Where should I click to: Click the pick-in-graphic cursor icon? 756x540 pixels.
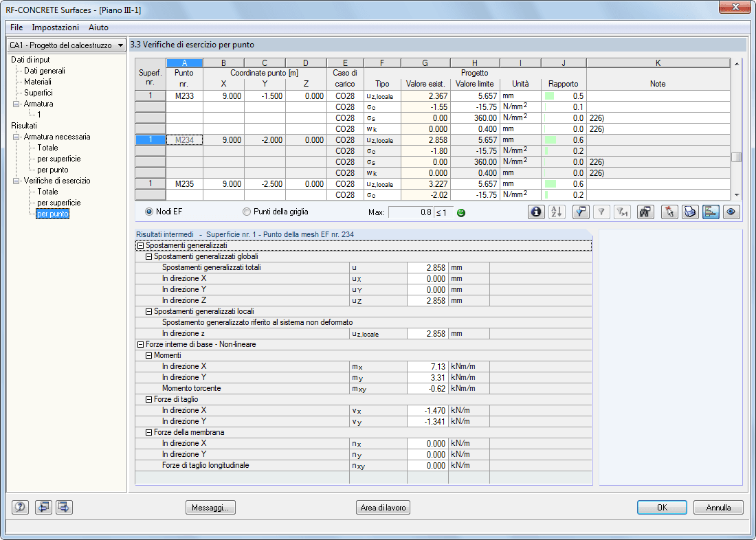pyautogui.click(x=669, y=212)
